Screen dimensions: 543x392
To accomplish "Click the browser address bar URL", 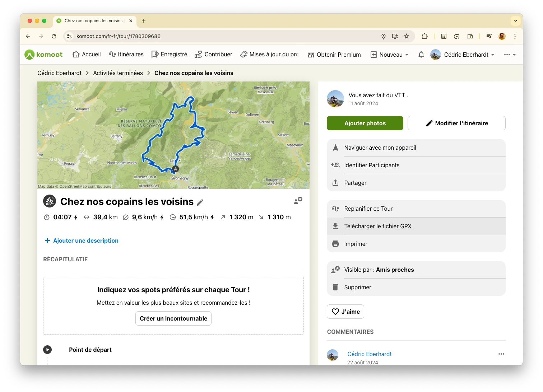I will click(x=119, y=36).
